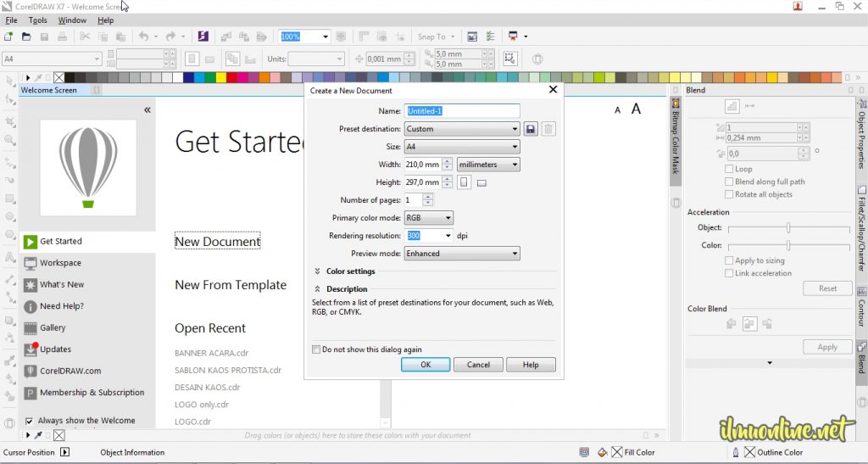This screenshot has width=868, height=464.
Task: Open the Application Launcher icon
Action: tap(513, 36)
